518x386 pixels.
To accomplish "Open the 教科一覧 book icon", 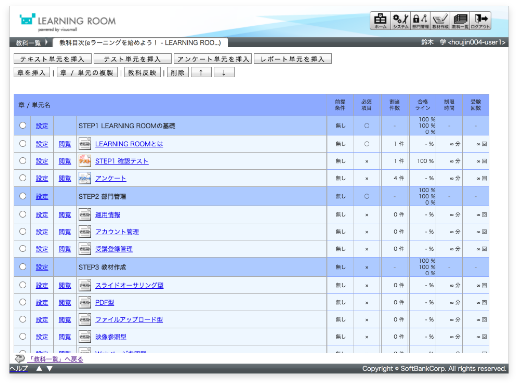I will coord(460,21).
